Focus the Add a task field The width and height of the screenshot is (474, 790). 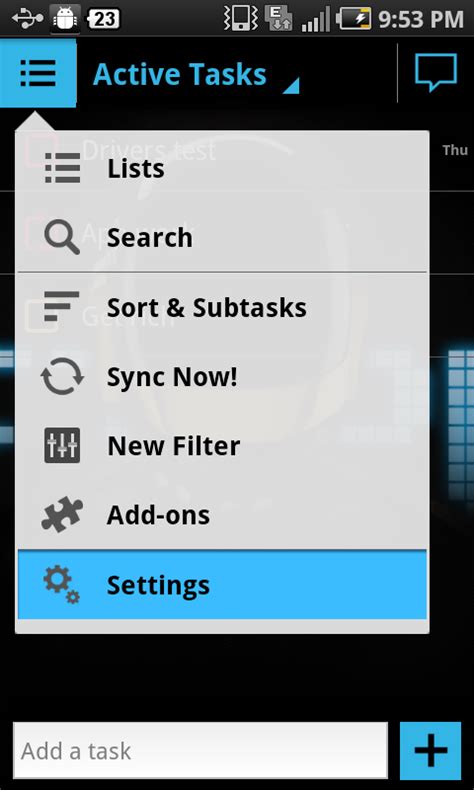pos(200,751)
